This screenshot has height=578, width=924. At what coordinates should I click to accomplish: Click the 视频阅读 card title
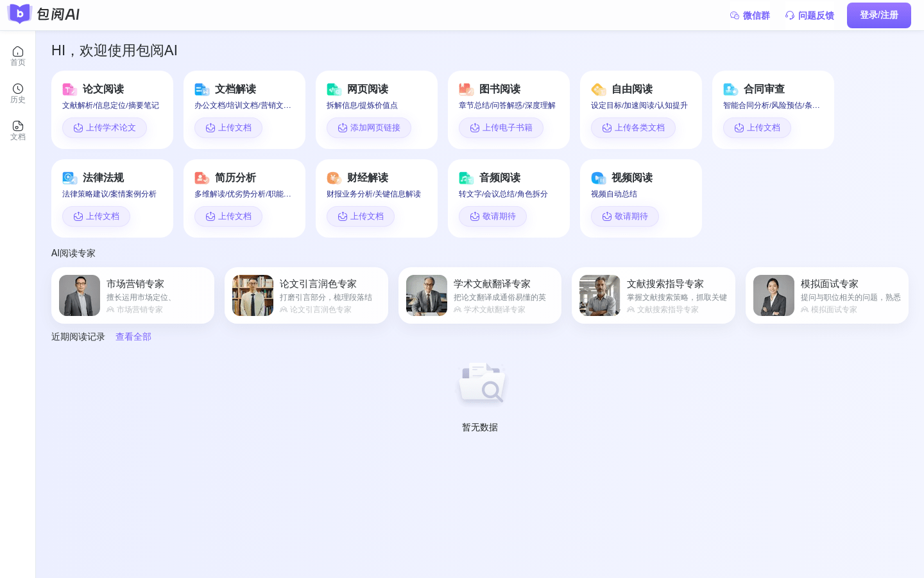pyautogui.click(x=632, y=178)
